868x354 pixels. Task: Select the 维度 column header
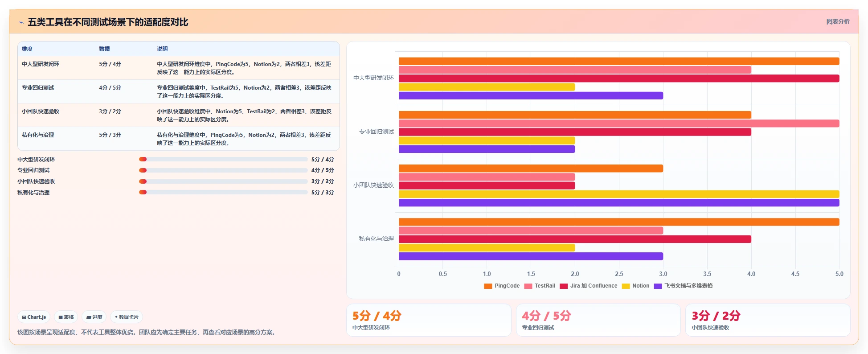[27, 49]
